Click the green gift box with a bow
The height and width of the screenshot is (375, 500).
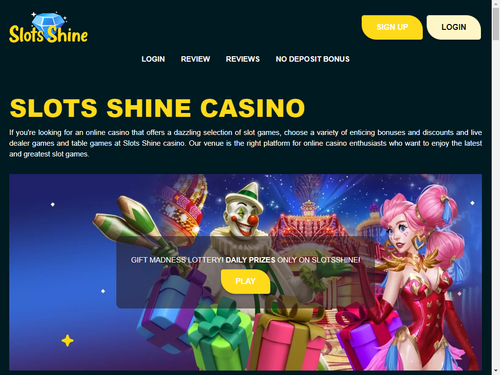(x=221, y=337)
